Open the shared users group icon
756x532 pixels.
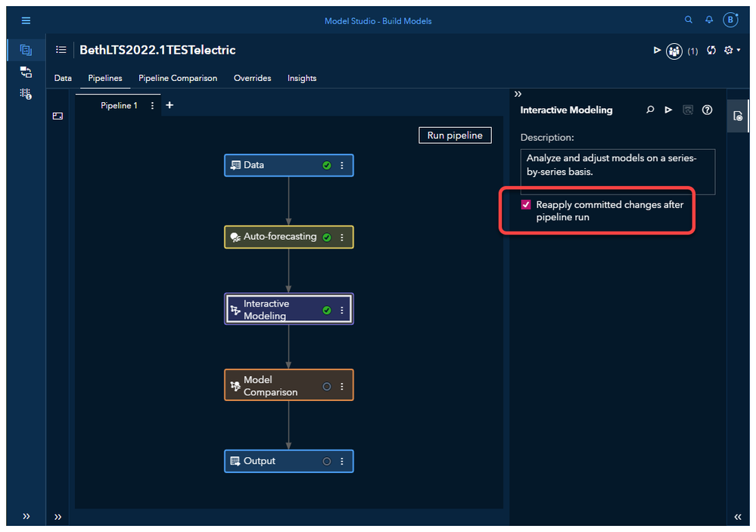(674, 51)
